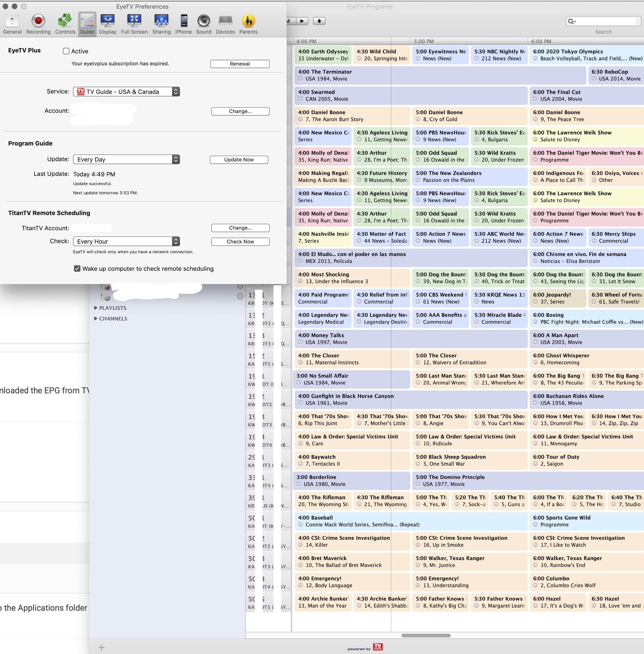Click Change button for TitanTV Account
Screen dimensions: 644x654
click(x=240, y=228)
